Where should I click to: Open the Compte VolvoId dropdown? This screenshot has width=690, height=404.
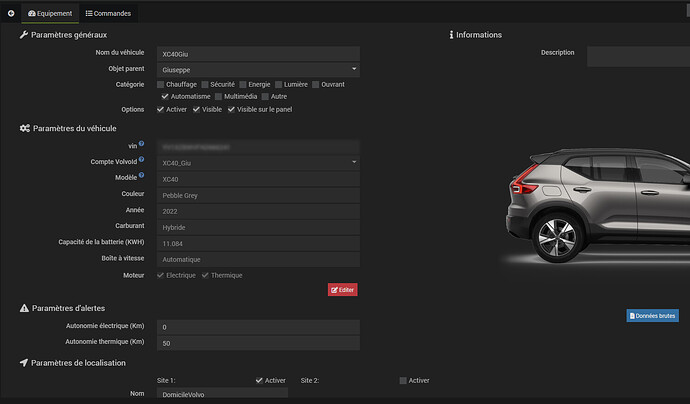[258, 163]
